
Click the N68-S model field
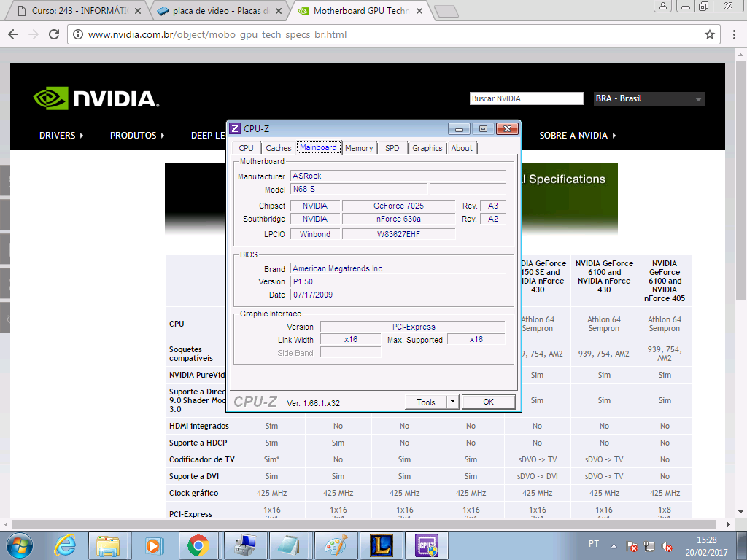coord(359,189)
